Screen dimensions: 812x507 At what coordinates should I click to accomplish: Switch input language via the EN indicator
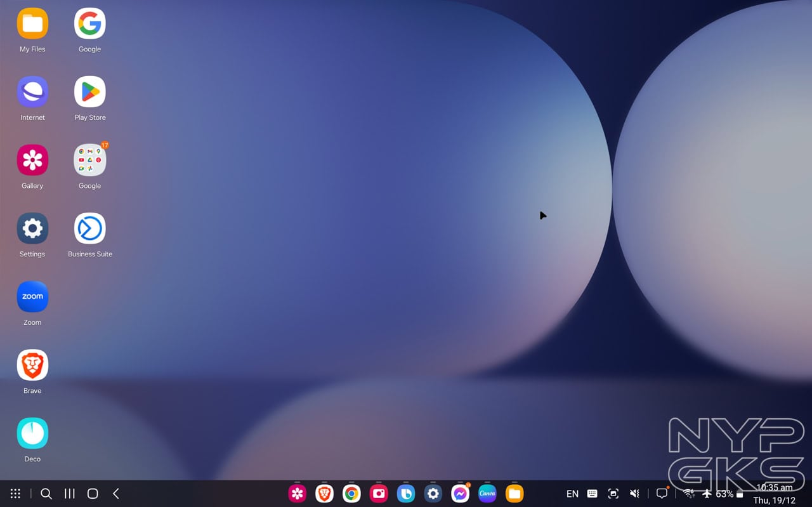coord(572,493)
